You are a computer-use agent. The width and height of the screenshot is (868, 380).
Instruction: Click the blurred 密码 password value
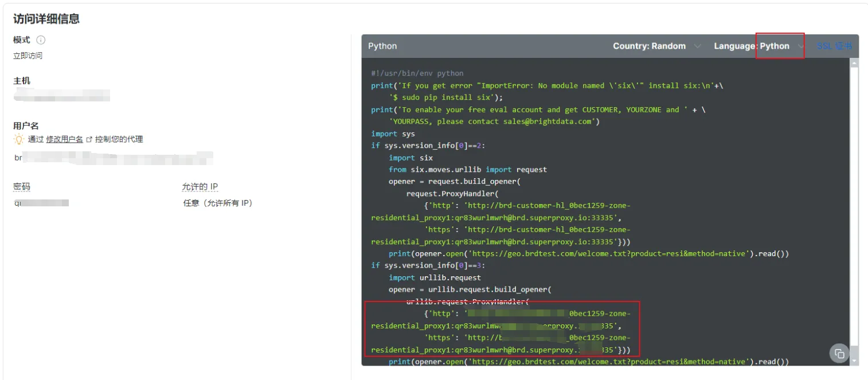pos(41,203)
